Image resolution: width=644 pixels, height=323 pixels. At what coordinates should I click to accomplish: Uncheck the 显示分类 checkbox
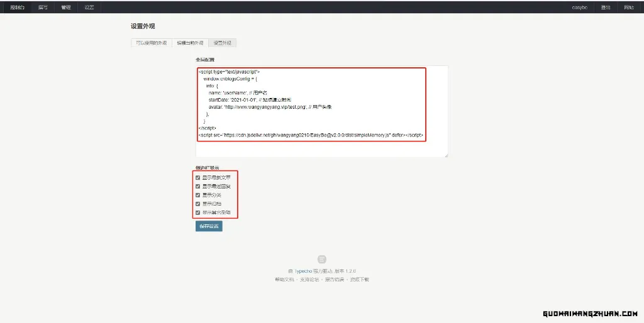pos(197,195)
